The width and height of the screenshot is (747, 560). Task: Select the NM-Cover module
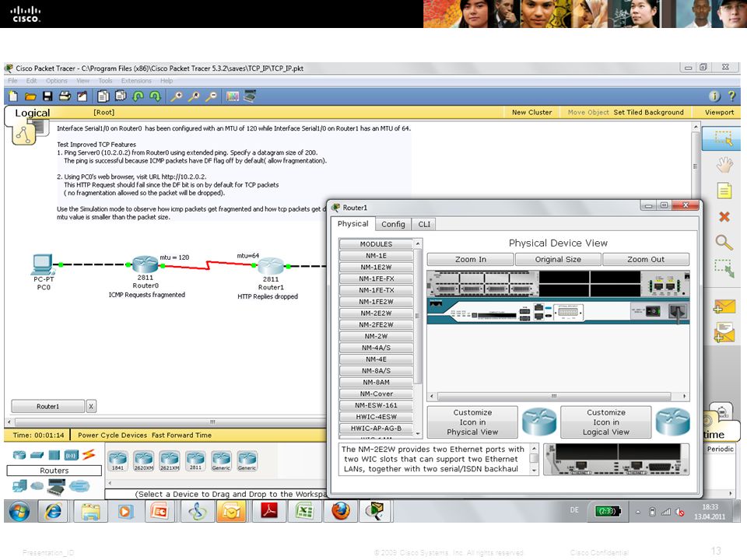(x=376, y=394)
